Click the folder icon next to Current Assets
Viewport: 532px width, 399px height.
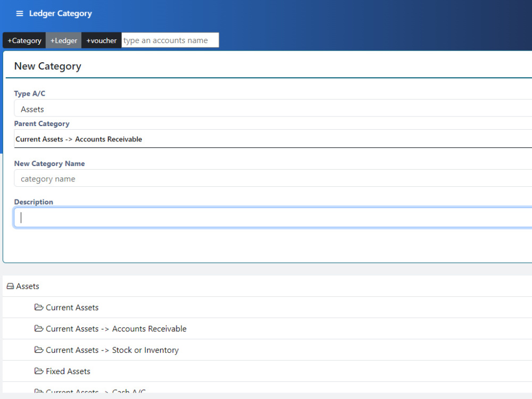click(39, 307)
